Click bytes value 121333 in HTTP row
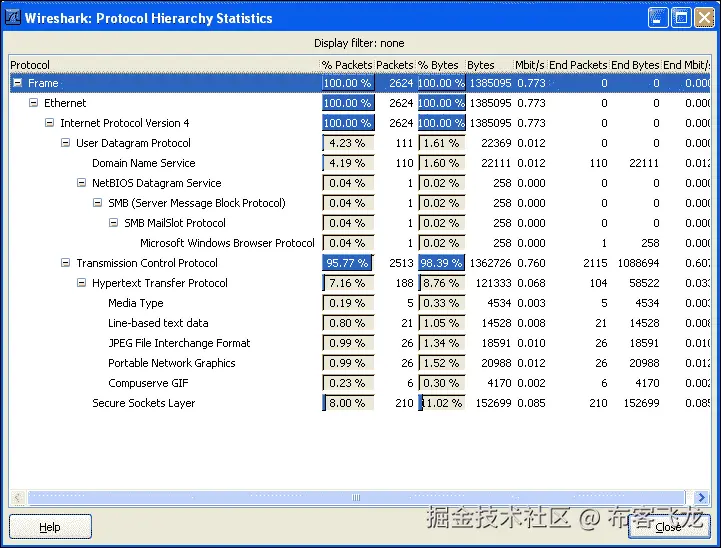 (x=493, y=283)
